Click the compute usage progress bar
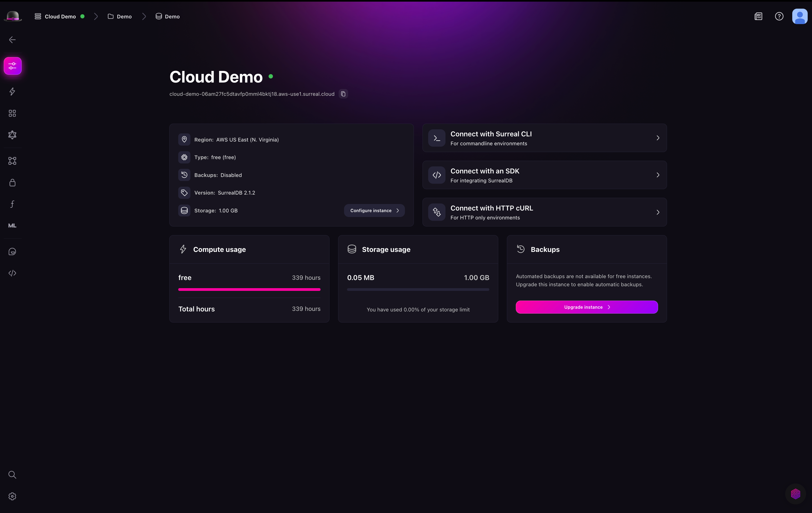812x513 pixels. tap(249, 290)
